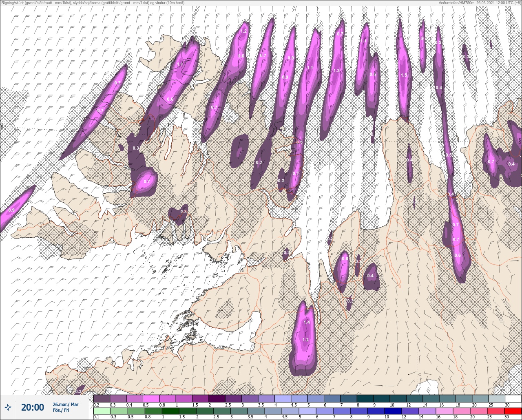Click the 20:00 forecast time label
Viewport: 522px width, 420px height.
(32, 407)
